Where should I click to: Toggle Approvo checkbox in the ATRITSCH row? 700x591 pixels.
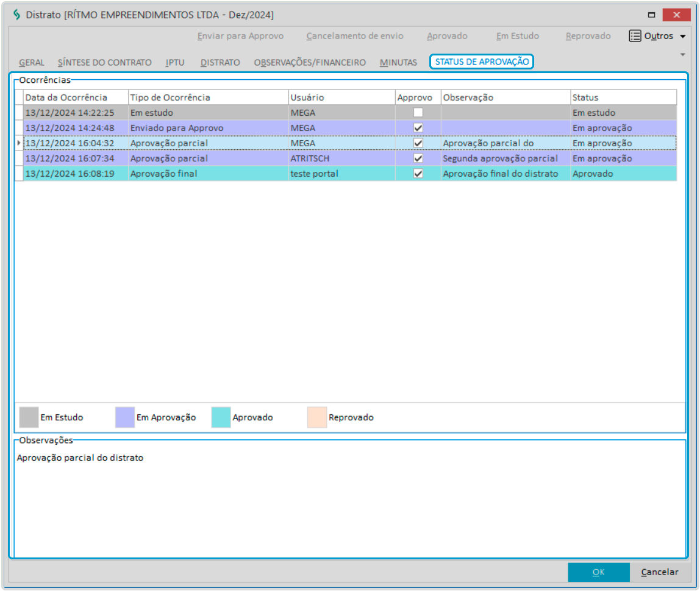[x=418, y=158]
